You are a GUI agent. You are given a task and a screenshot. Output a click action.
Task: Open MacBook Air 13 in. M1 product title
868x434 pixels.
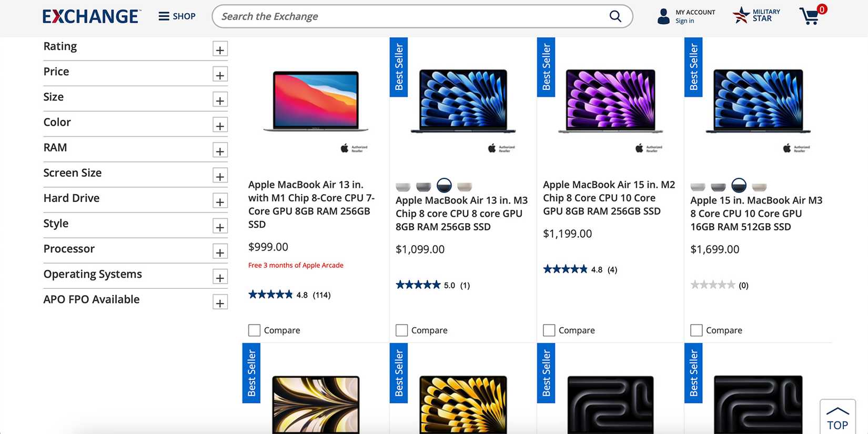point(311,205)
